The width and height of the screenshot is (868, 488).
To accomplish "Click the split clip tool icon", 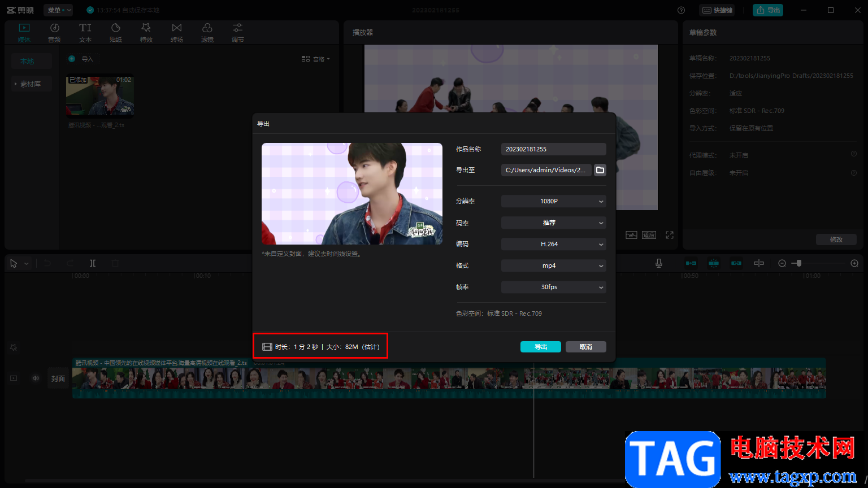I will [x=93, y=263].
